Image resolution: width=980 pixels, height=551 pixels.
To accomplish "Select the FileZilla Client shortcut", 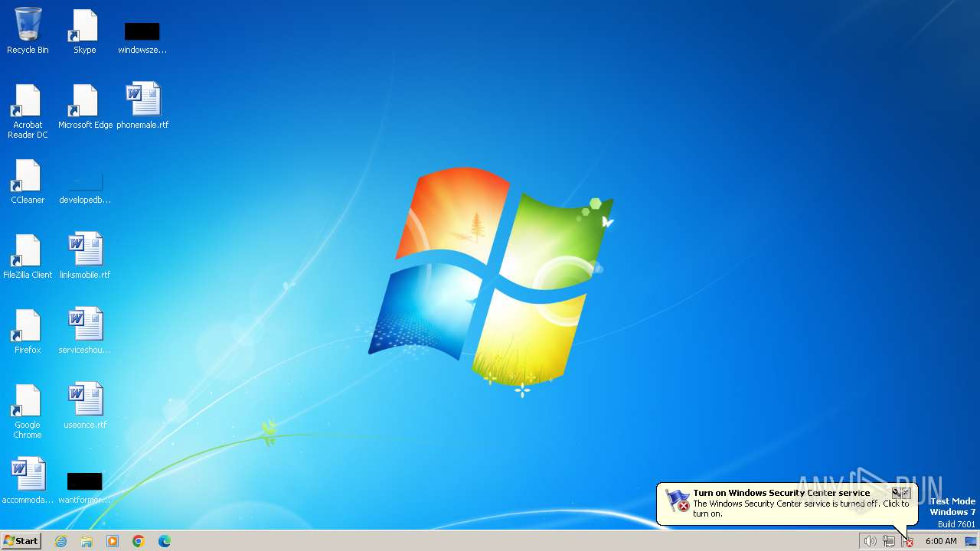I will pos(28,256).
